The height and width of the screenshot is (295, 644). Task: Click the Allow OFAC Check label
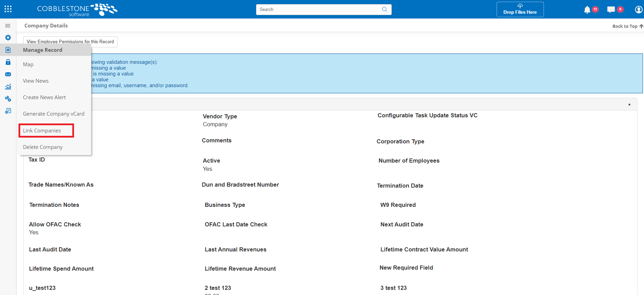(x=55, y=225)
